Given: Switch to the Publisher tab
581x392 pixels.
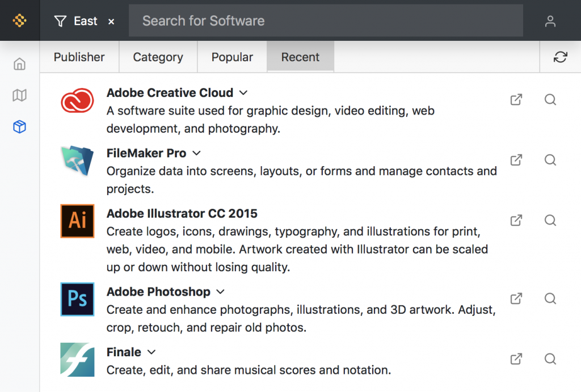Looking at the screenshot, I should (79, 57).
